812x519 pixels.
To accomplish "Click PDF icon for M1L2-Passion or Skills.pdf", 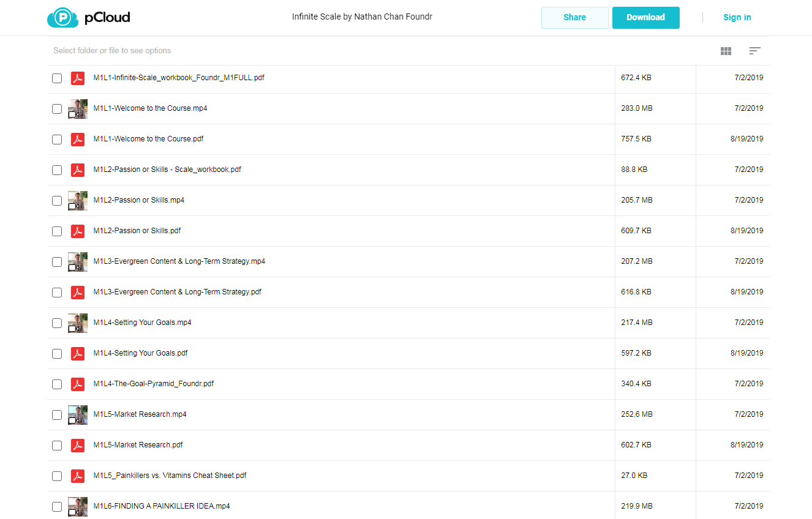I will point(78,231).
